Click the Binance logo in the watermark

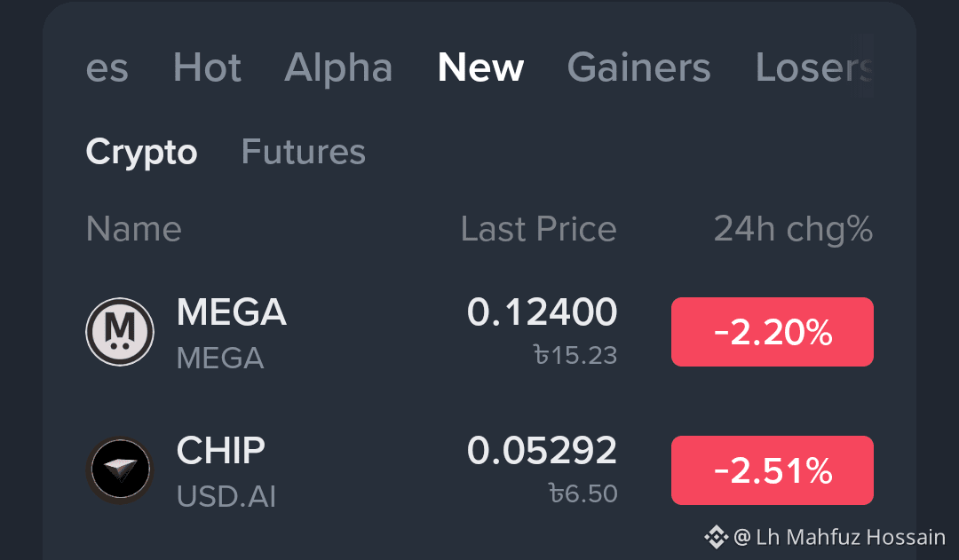pyautogui.click(x=716, y=538)
